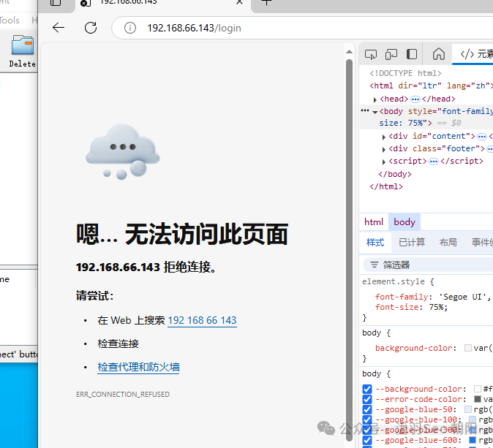Click the scrollbar up arrow
The width and height of the screenshot is (493, 448).
coord(349,52)
